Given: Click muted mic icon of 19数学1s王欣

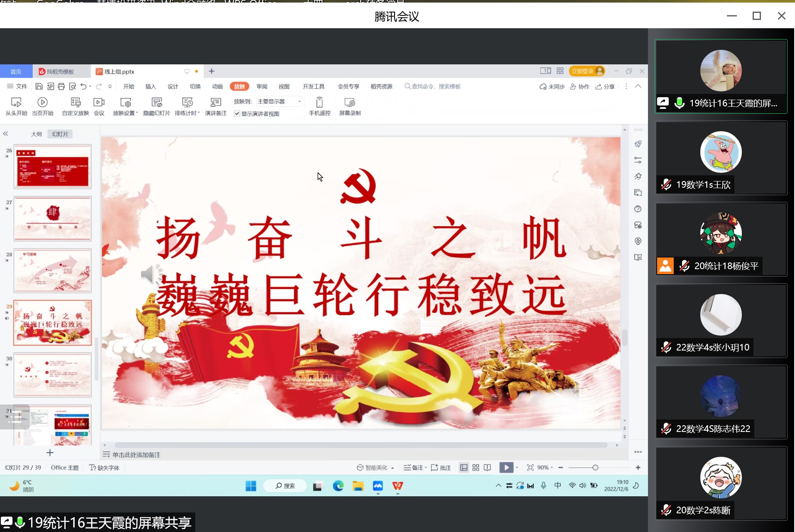Looking at the screenshot, I should tap(666, 184).
